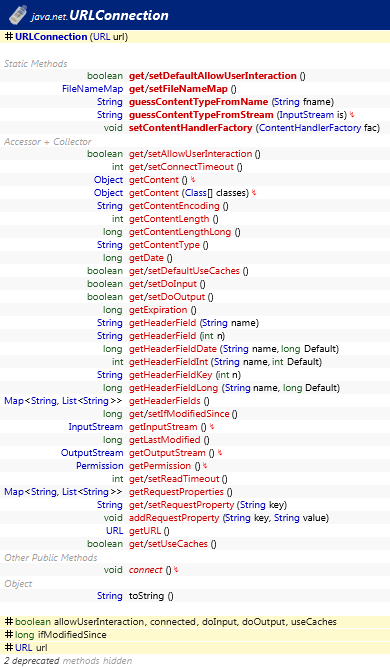Open getContentLengthLong method
390x667 pixels.
[x=180, y=232]
